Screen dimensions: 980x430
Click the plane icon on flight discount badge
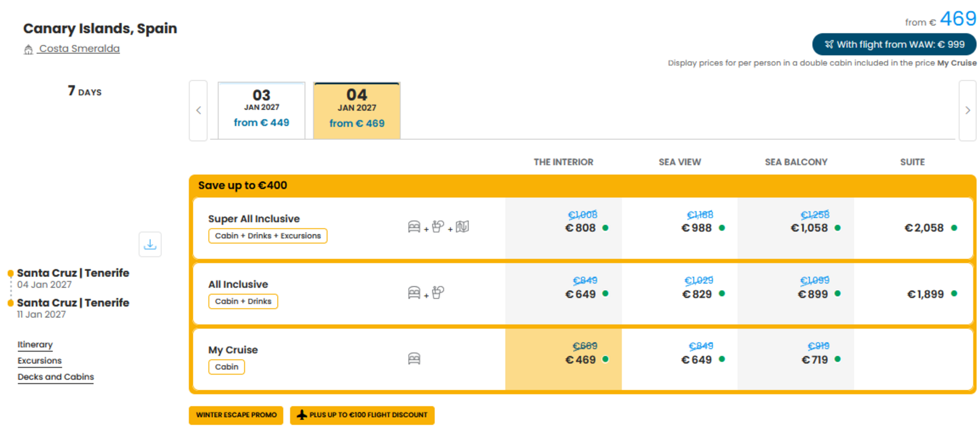point(302,415)
